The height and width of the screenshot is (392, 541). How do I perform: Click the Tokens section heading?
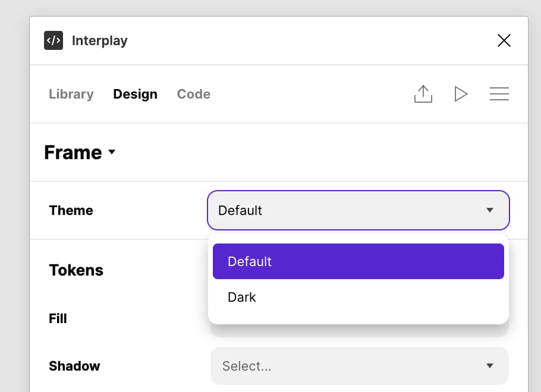pyautogui.click(x=76, y=270)
